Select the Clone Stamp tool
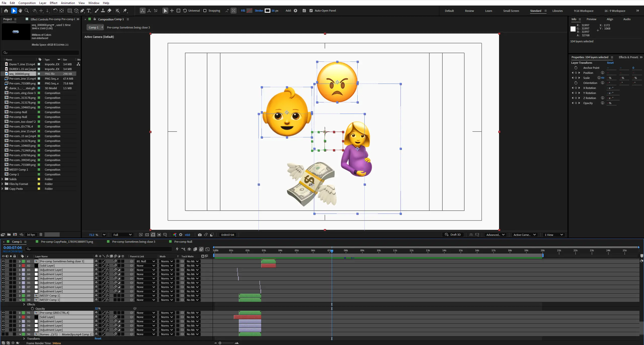The height and width of the screenshot is (345, 644). pos(103,11)
